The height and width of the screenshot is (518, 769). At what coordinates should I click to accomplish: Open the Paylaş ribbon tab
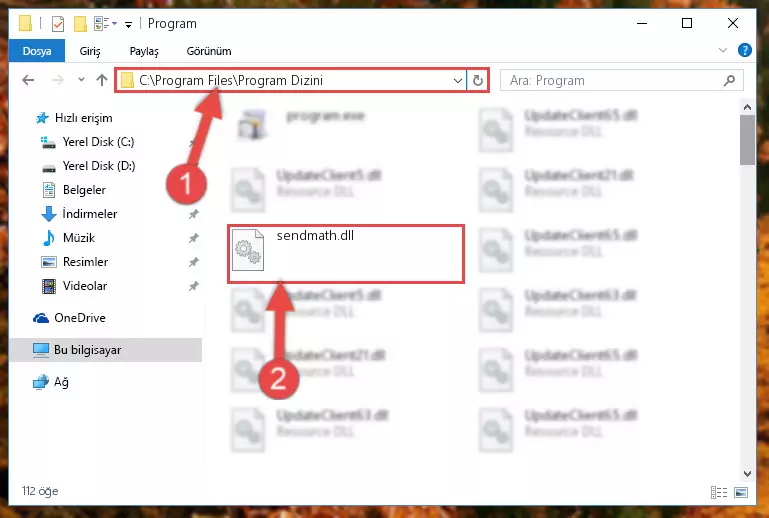point(144,51)
